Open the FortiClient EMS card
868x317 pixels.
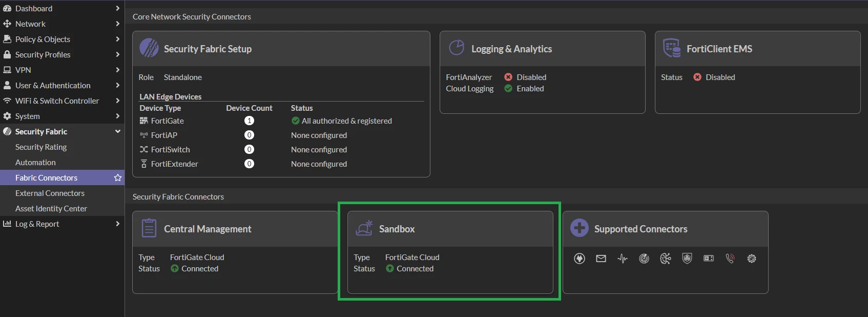(x=758, y=72)
